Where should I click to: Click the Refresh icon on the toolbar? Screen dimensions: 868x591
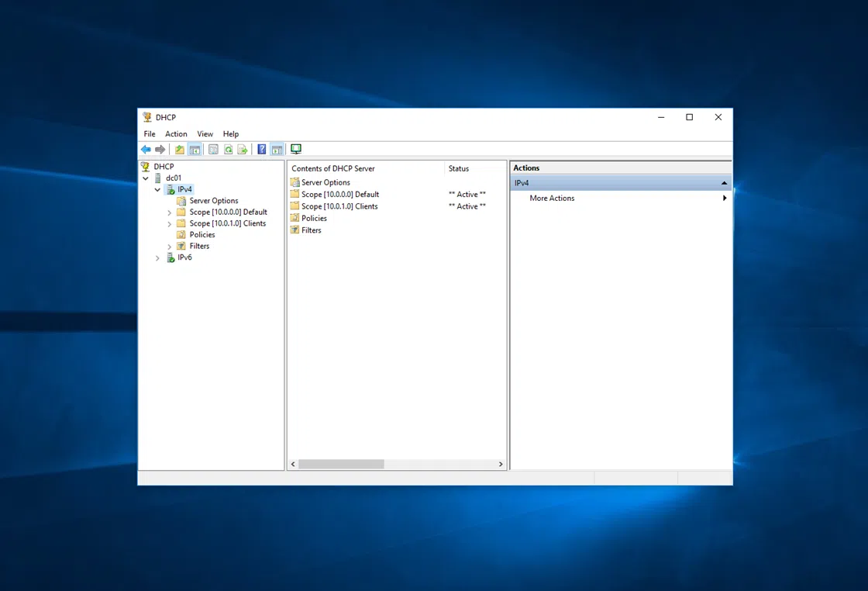click(228, 149)
